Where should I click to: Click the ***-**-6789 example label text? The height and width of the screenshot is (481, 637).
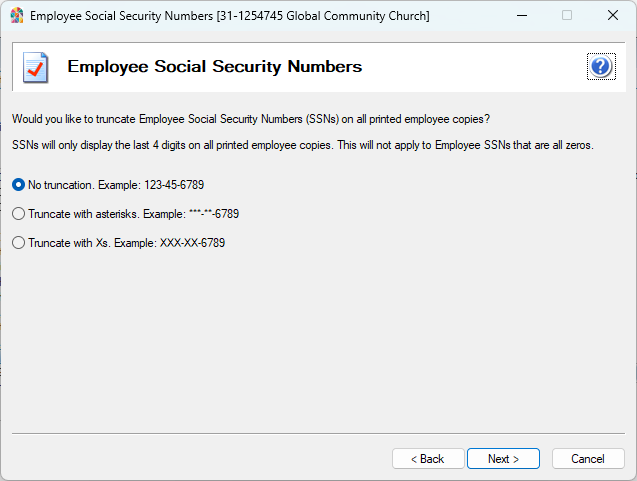click(213, 214)
